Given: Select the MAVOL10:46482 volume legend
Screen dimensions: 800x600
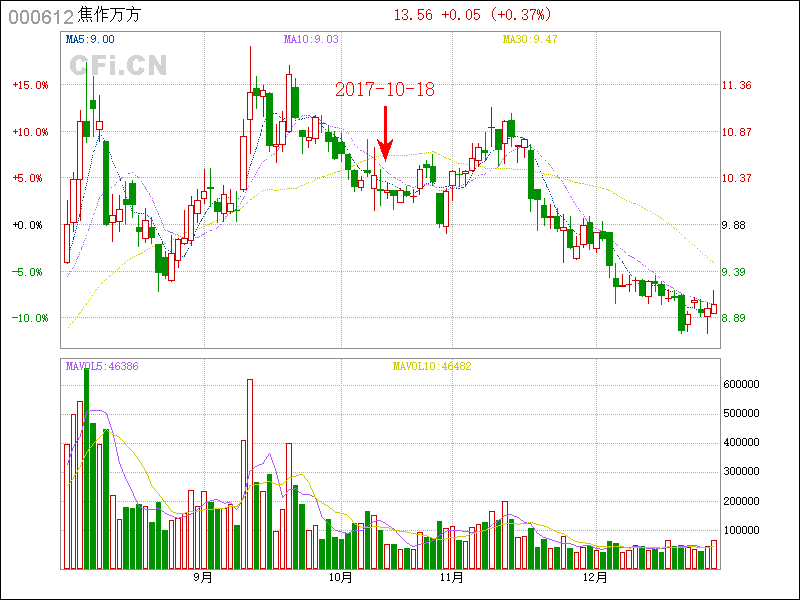Looking at the screenshot, I should point(431,366).
